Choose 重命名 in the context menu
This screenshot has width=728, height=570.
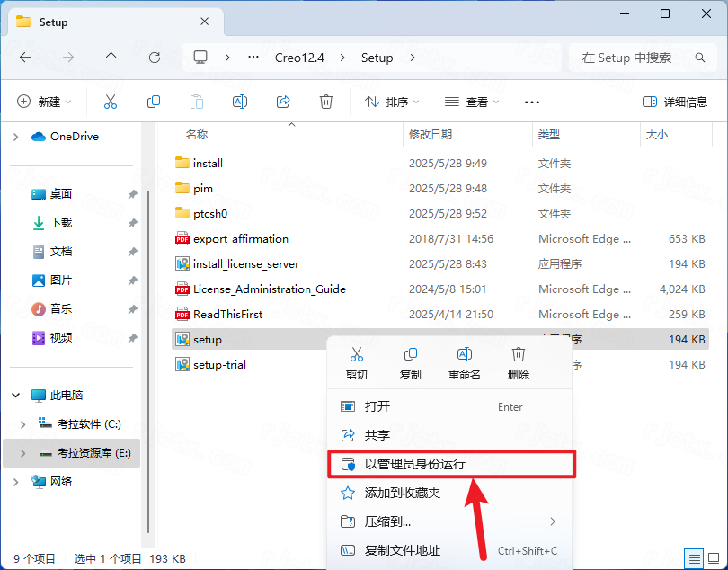[465, 364]
